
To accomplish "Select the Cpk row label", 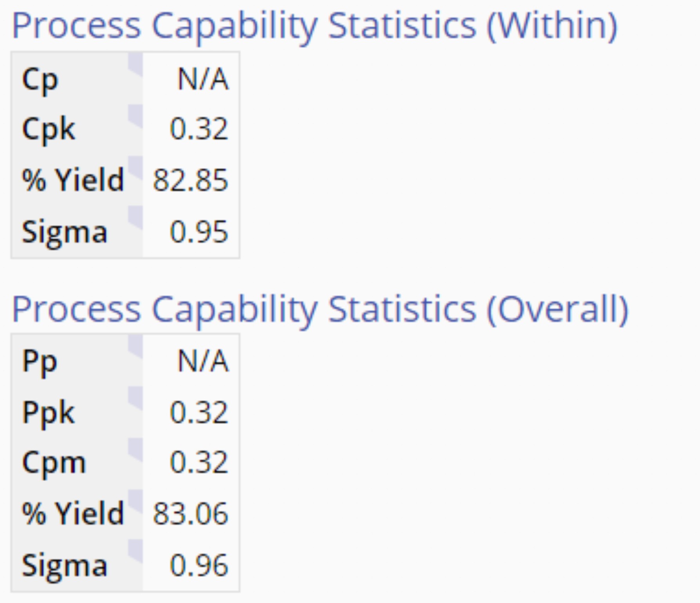I will pos(48,129).
